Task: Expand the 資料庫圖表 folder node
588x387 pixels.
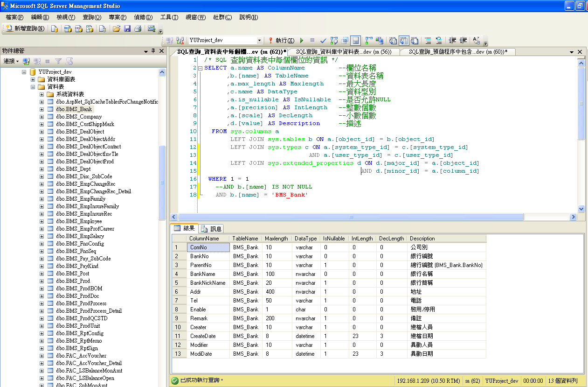Action: [x=33, y=79]
